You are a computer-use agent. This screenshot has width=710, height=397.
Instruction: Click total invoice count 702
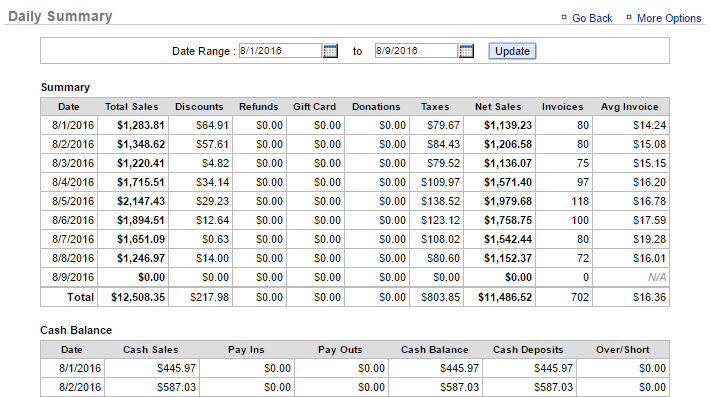(580, 297)
